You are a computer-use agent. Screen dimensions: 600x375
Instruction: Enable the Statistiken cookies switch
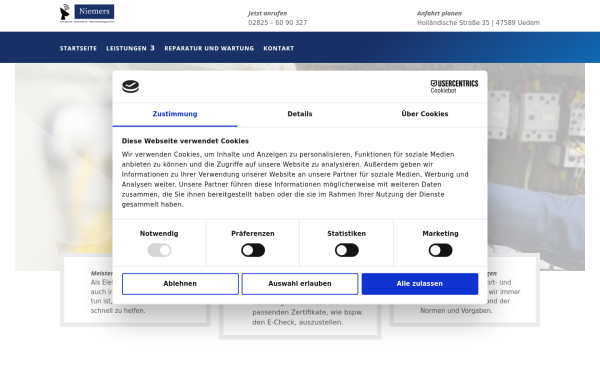point(347,250)
